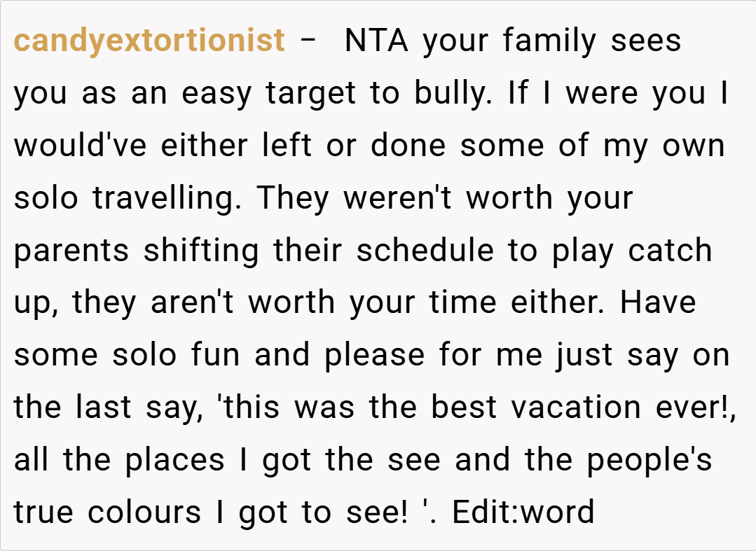
Task: Open the candyextortionist user profile link
Action: (x=149, y=41)
